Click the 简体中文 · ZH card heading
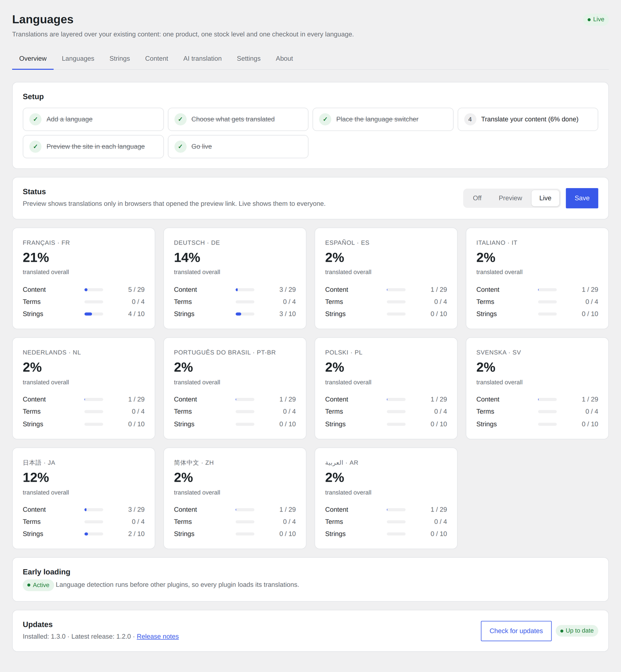Screen dimensions: 621x672 click(x=194, y=463)
